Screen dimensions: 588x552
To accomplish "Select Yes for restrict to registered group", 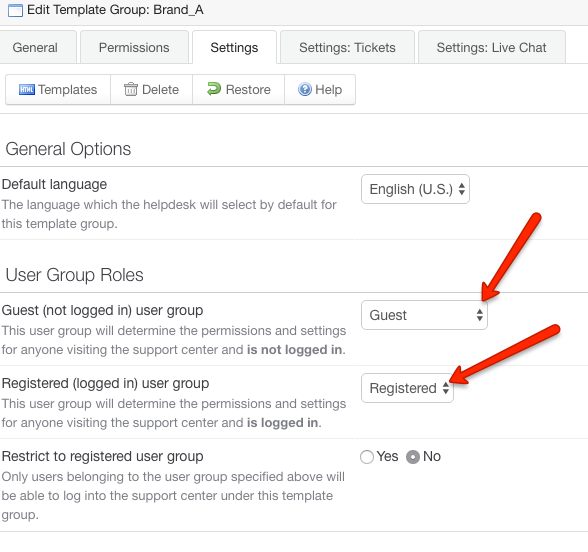I will pos(367,457).
